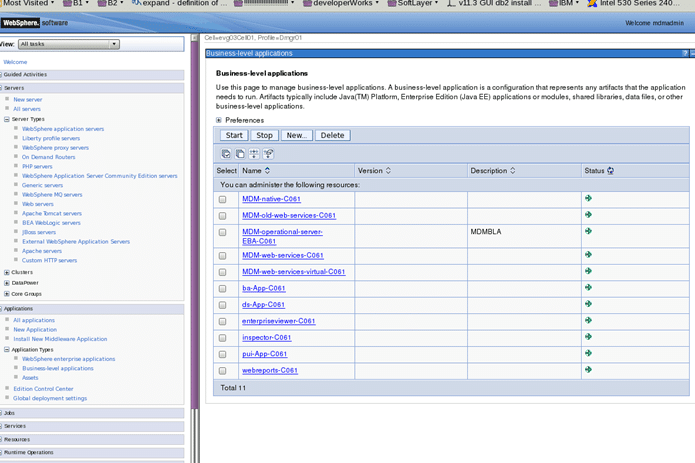Click the New... button
The image size is (695, 463).
(297, 135)
